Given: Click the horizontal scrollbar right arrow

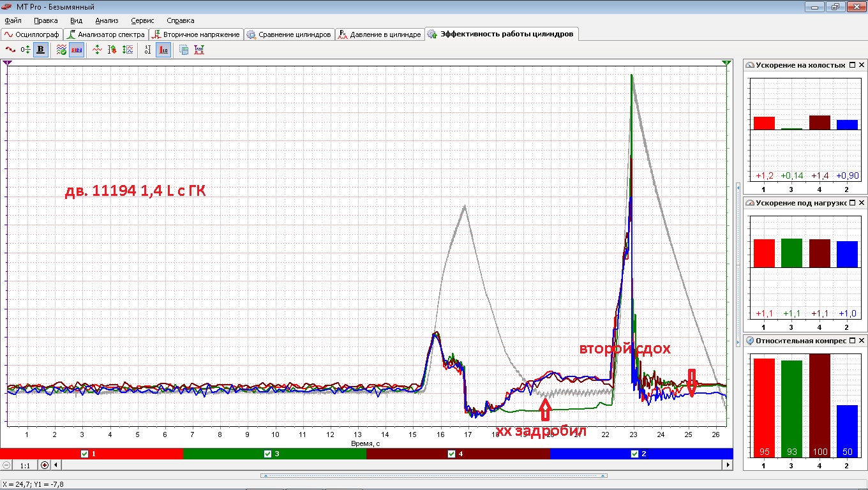Looking at the screenshot, I should (728, 465).
